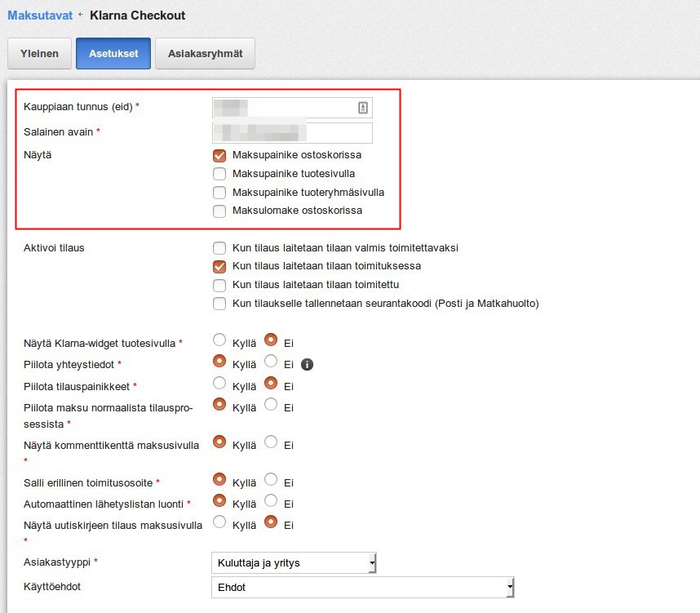
Task: Select Kyllä for Näytä Klarna-widget tuotesivulla
Action: tap(219, 340)
